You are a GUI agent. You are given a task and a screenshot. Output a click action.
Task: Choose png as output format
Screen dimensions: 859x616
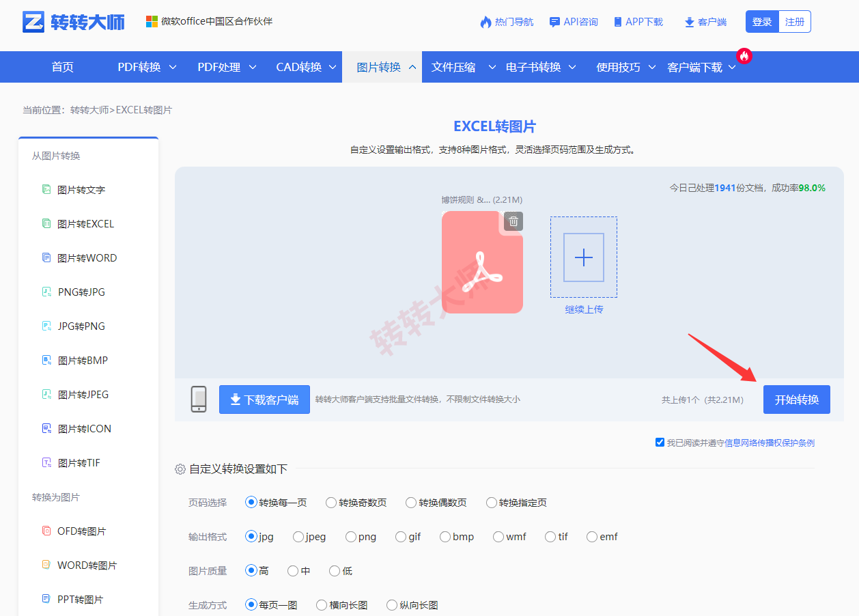pos(351,537)
